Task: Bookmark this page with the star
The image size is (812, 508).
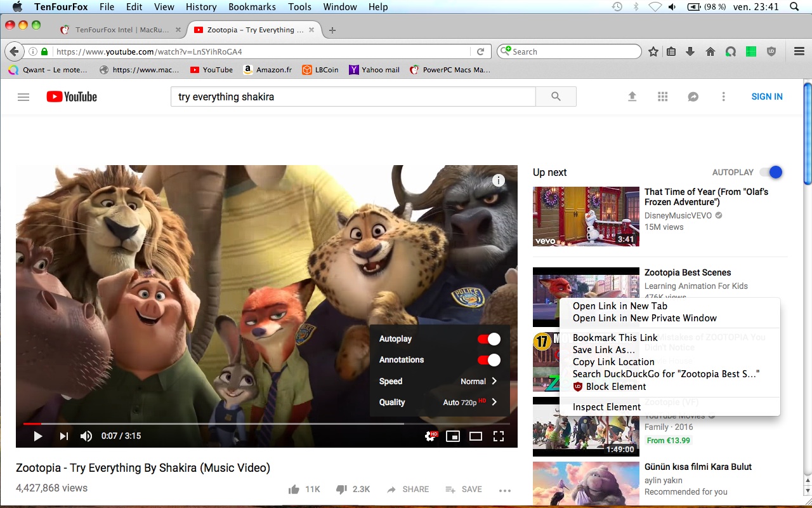Action: coord(653,51)
